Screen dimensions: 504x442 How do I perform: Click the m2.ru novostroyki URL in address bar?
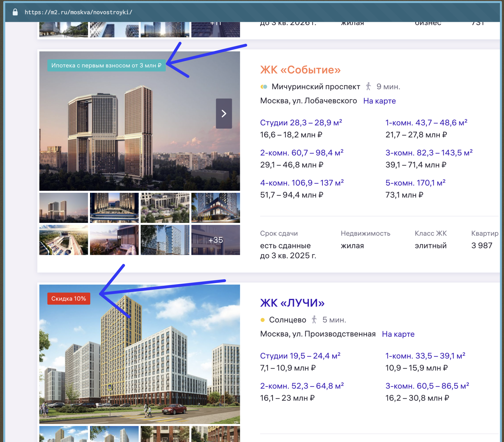pyautogui.click(x=78, y=12)
